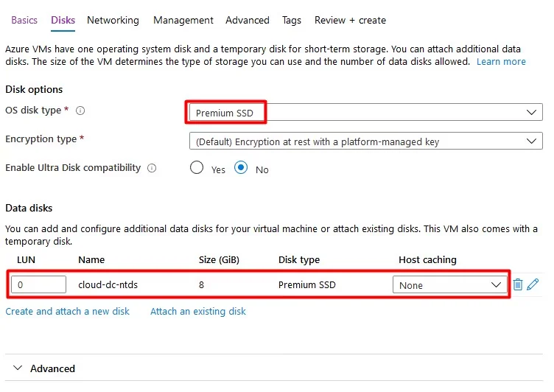Switch to the Basics tab
The image size is (554, 392).
tap(24, 20)
